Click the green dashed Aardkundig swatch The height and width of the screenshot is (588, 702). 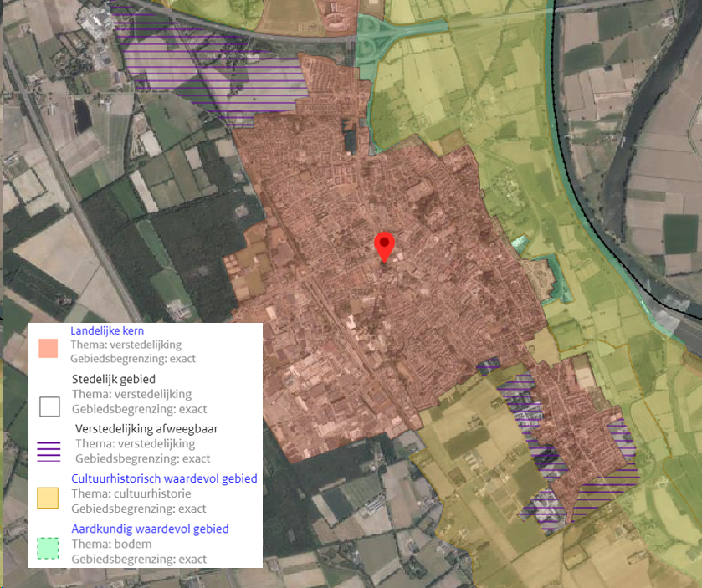click(x=48, y=548)
